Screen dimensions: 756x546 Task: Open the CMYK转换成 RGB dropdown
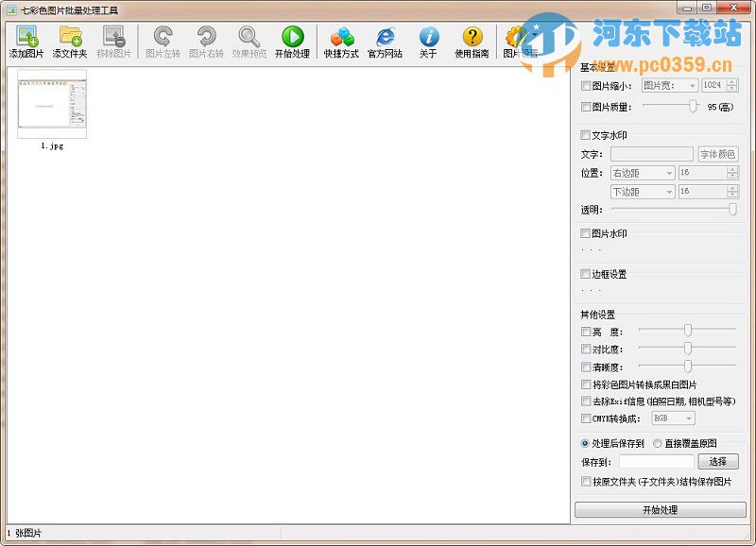(x=673, y=418)
